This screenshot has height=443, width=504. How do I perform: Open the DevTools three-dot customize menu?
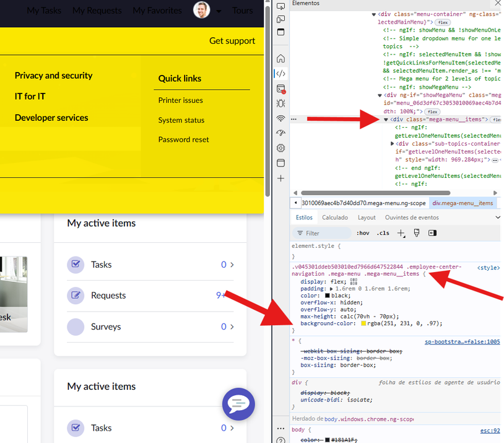(280, 428)
